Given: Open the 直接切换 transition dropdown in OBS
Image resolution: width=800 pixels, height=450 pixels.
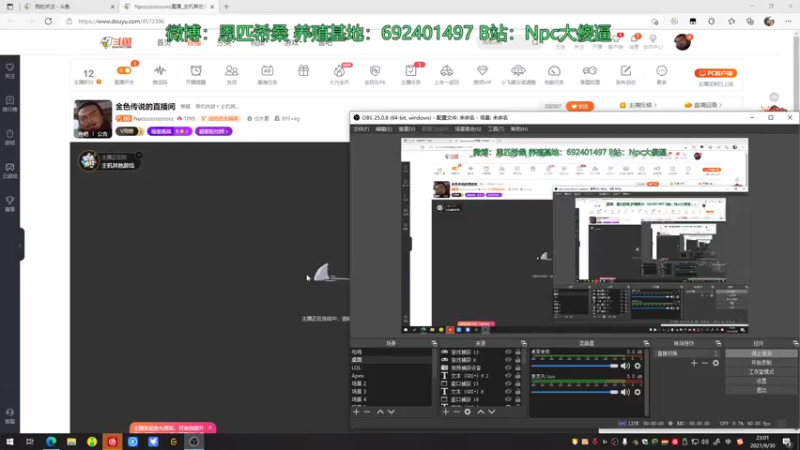Looking at the screenshot, I should point(687,353).
